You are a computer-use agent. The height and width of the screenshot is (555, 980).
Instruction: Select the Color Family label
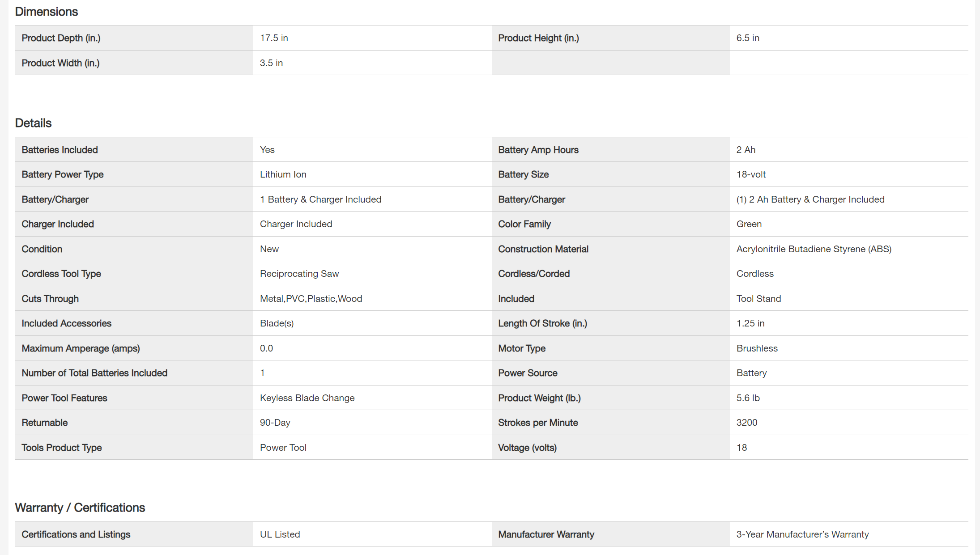tap(524, 224)
